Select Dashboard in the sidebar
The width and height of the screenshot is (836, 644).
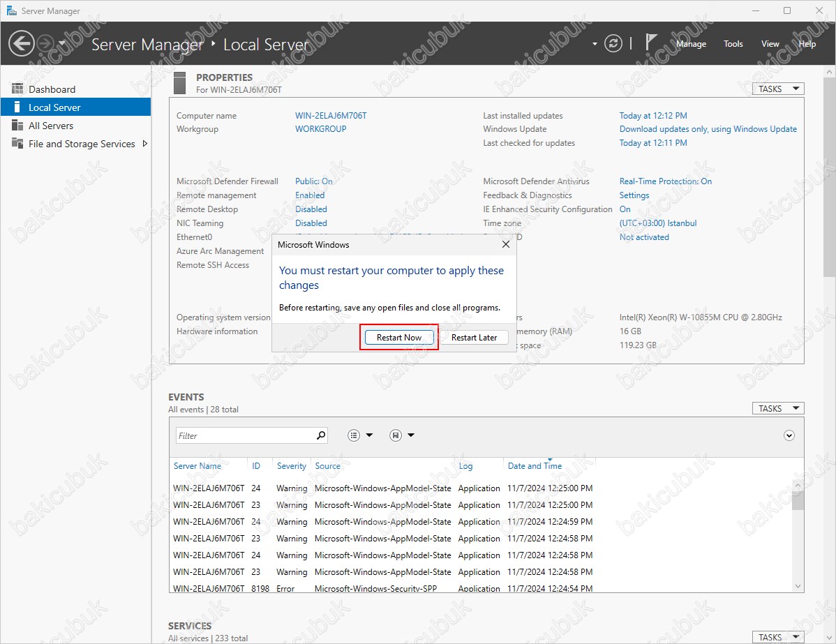pyautogui.click(x=75, y=89)
